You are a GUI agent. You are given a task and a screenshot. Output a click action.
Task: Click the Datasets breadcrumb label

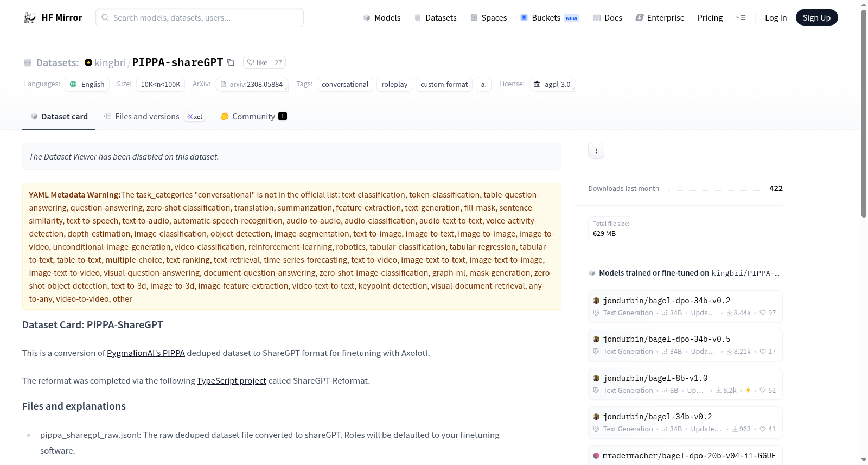point(58,62)
